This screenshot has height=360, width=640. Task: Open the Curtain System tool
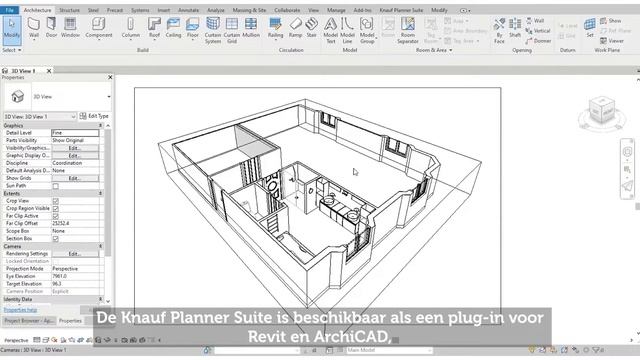(x=213, y=30)
